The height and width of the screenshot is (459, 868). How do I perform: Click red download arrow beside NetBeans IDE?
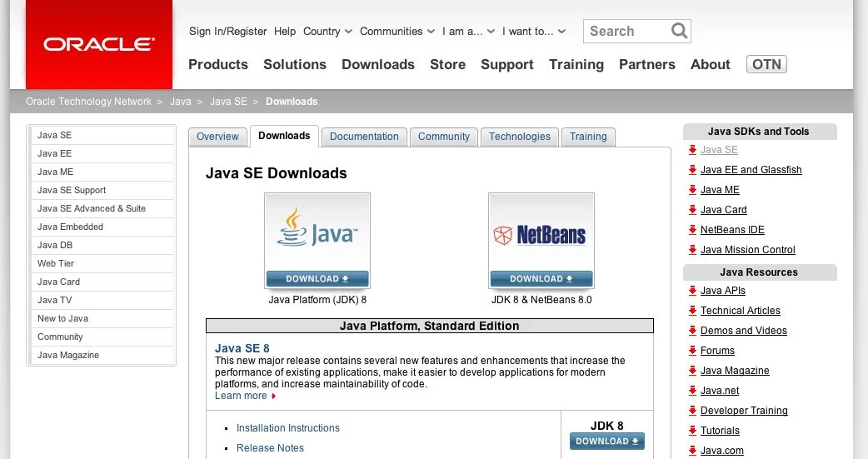692,230
